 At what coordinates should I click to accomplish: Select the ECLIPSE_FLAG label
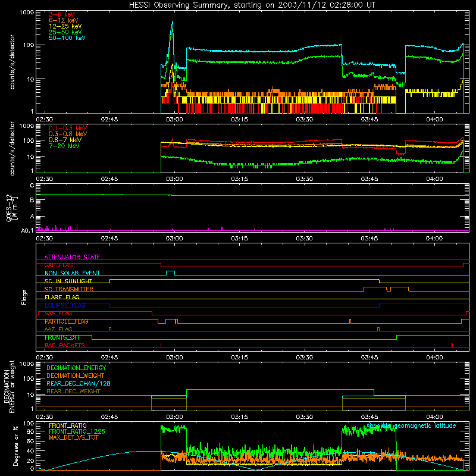65,305
